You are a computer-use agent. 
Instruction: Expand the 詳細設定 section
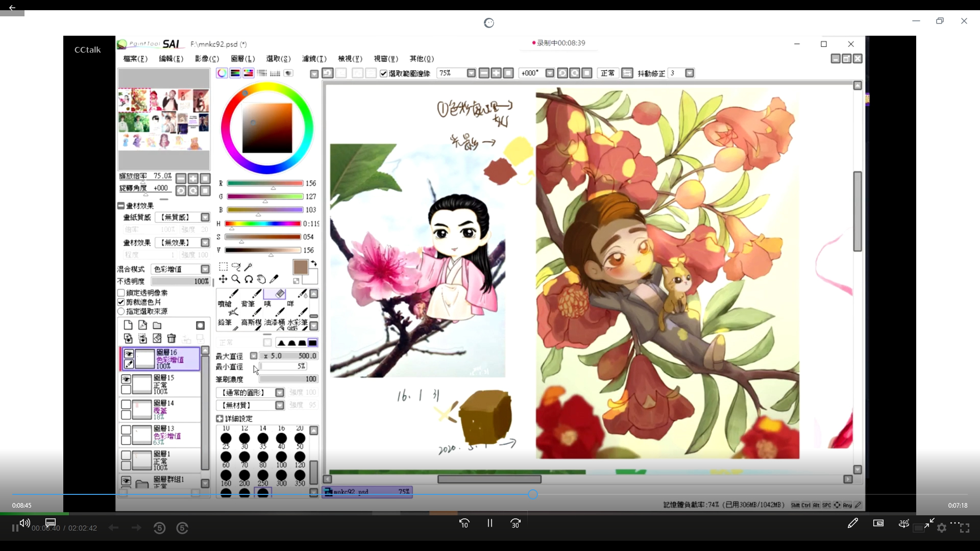tap(219, 418)
